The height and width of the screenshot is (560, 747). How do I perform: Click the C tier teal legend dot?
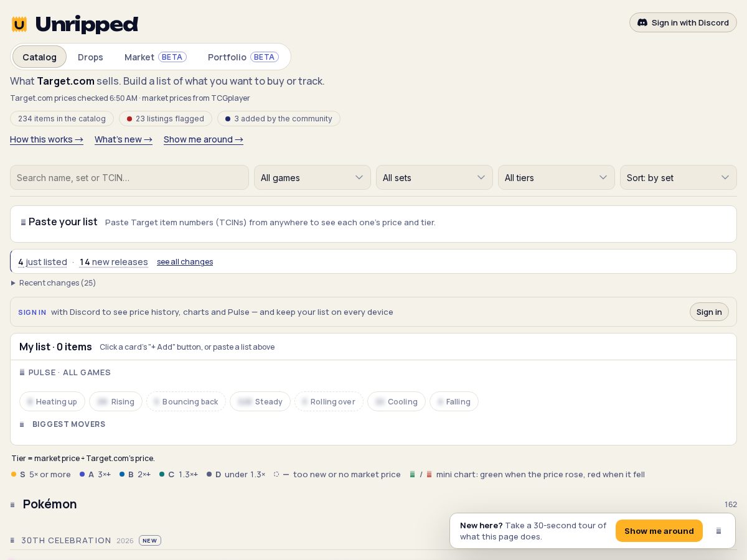pos(162,474)
